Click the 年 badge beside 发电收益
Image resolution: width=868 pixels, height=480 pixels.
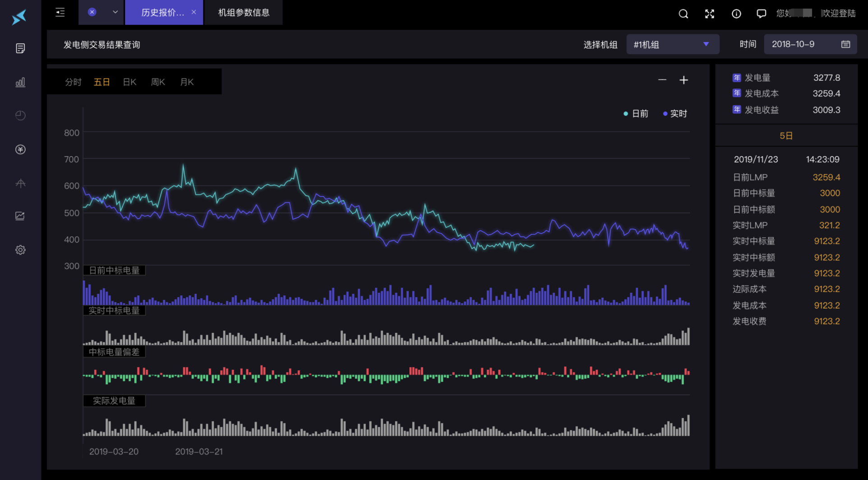(737, 109)
